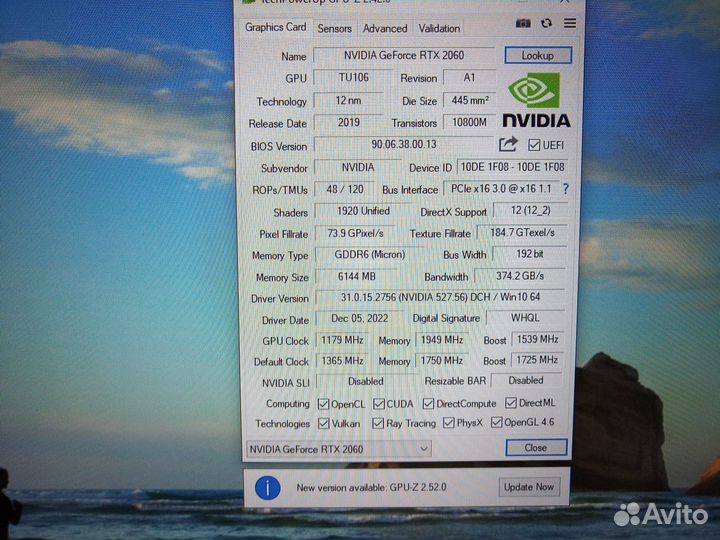Click the Bus Interface value PCIe x16 3.0
This screenshot has height=540, width=720.
[501, 189]
